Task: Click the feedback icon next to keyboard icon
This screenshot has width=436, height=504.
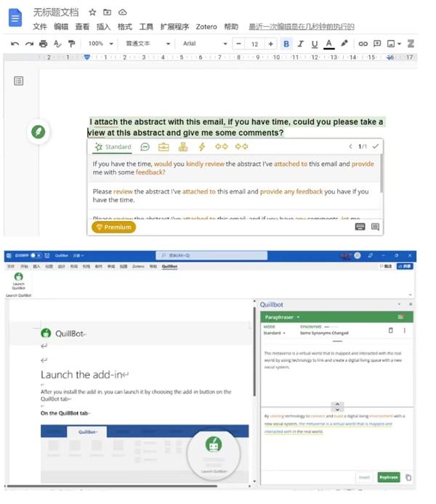Action: point(375,227)
